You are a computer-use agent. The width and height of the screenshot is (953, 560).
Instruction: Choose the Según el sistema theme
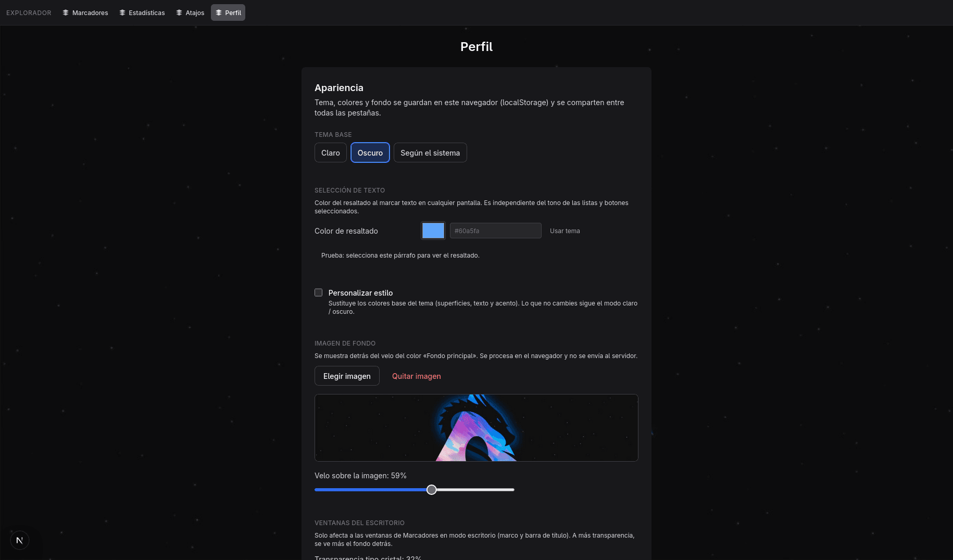point(430,152)
